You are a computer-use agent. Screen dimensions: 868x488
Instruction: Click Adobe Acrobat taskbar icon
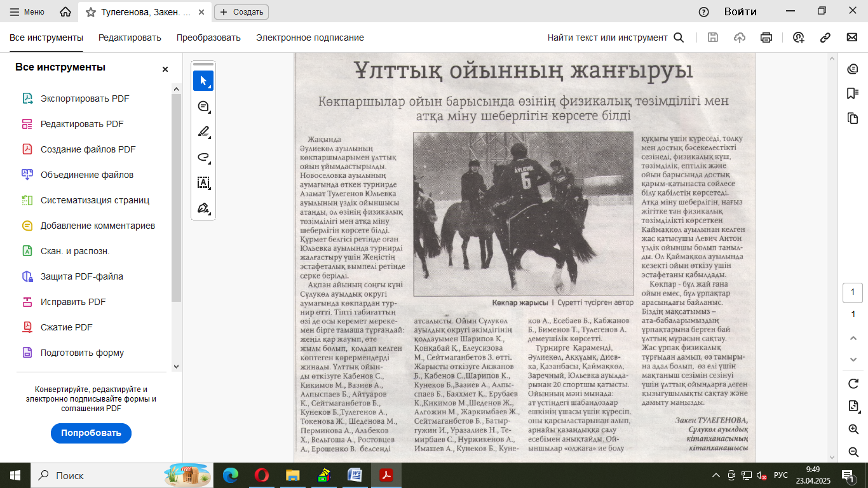(x=386, y=475)
